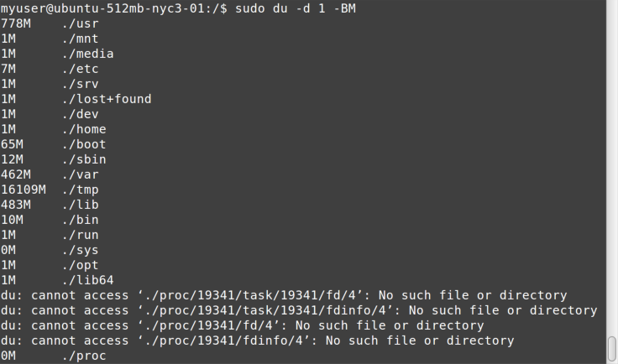Click the 16109M size value for ./tmp
Screen dimensions: 618x364
pyautogui.click(x=24, y=190)
